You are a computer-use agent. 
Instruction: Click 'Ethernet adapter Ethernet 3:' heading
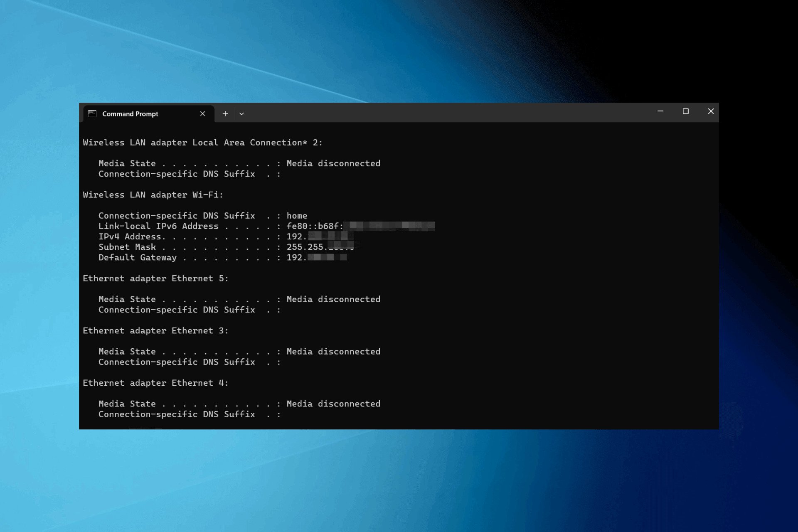[x=155, y=331]
